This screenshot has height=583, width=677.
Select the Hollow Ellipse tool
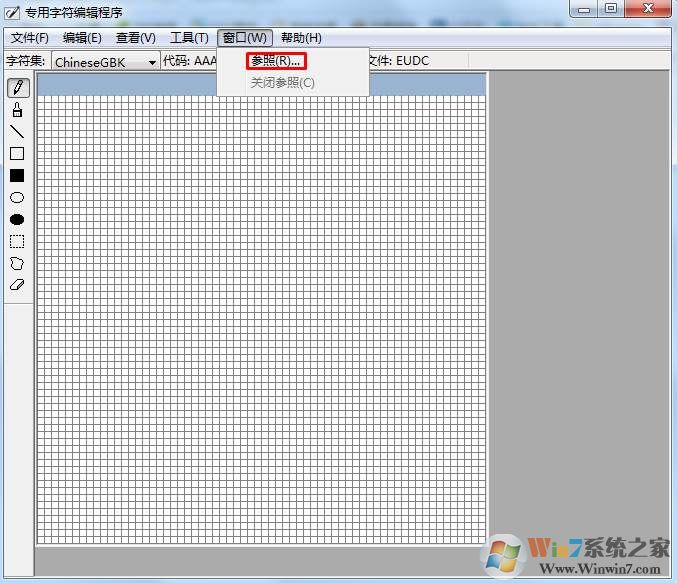click(17, 198)
